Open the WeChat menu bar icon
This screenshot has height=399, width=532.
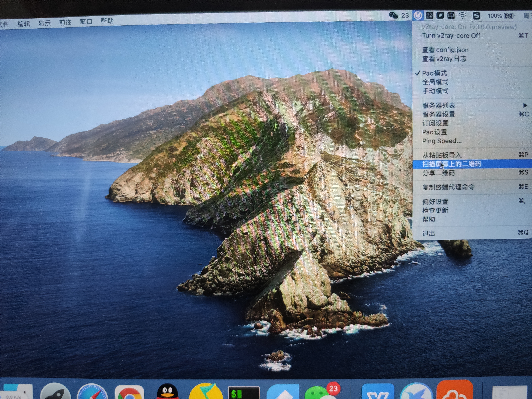[x=393, y=16]
